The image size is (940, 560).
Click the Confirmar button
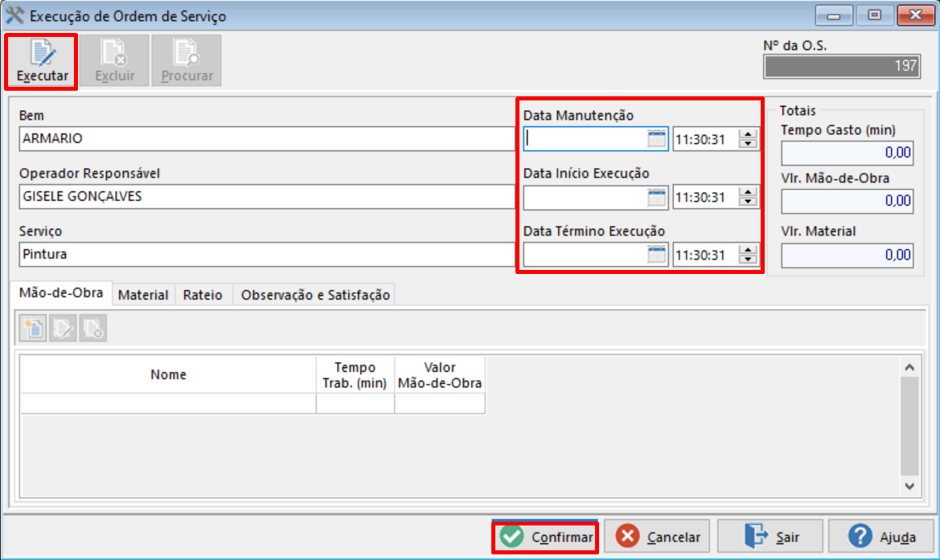[x=545, y=537]
